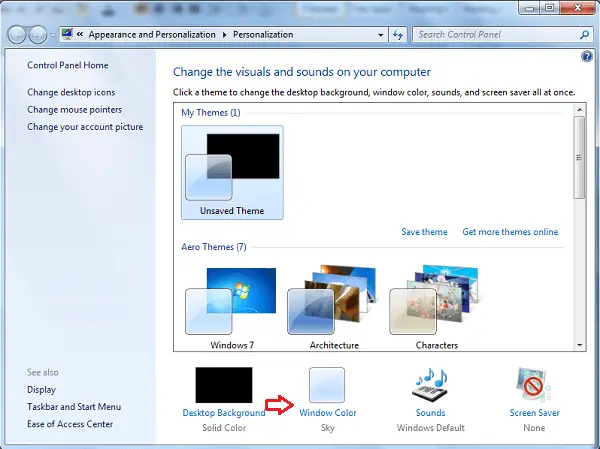The image size is (600, 449).
Task: Click the Forward navigation arrow button
Action: [x=38, y=35]
